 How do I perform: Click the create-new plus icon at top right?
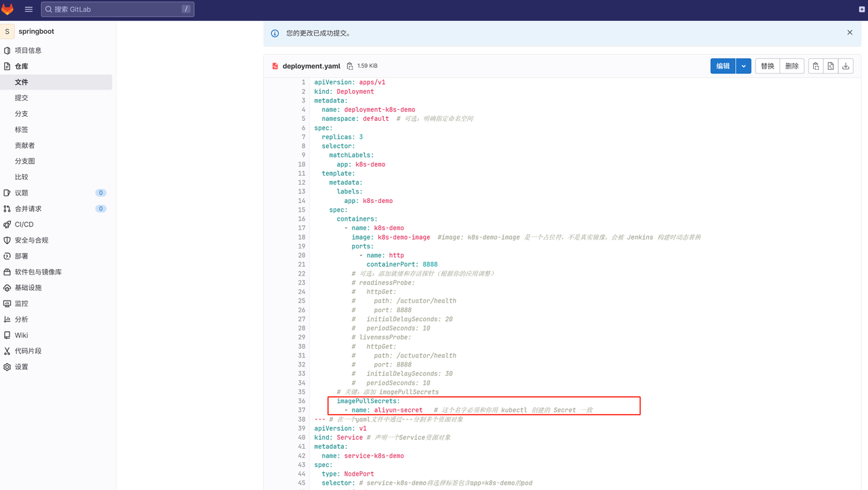coord(862,10)
